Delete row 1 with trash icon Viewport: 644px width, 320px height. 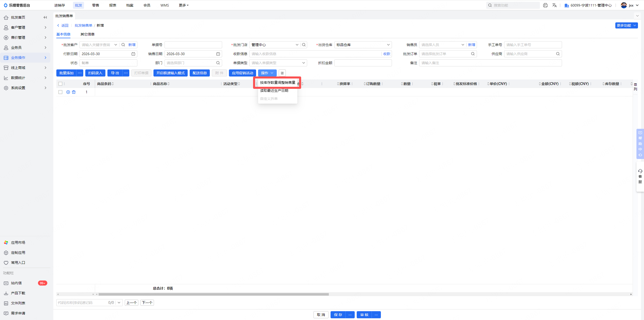(x=74, y=92)
